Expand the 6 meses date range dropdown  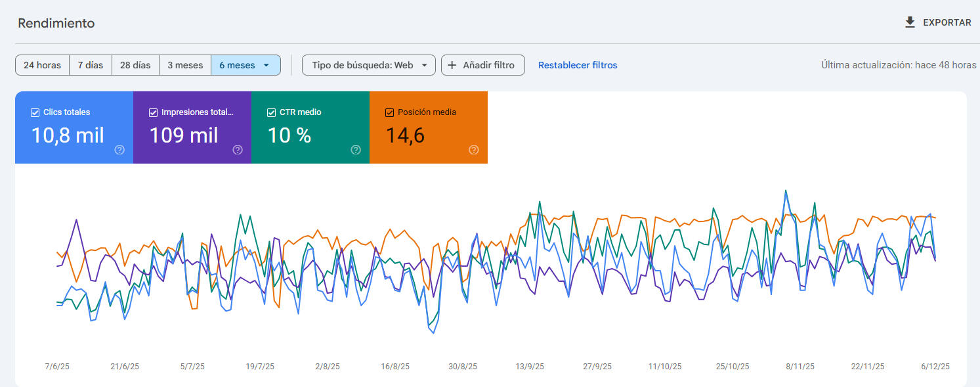click(x=266, y=65)
